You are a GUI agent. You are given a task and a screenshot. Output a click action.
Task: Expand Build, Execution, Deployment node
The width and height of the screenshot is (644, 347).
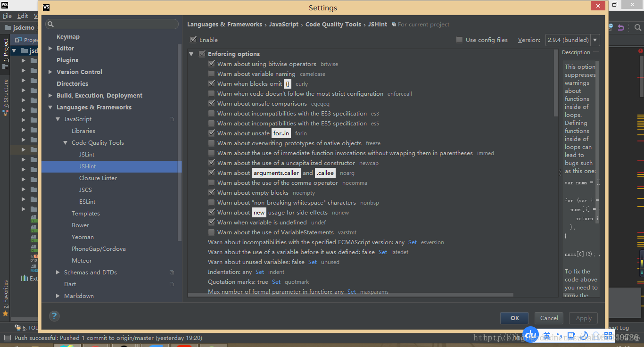point(50,95)
